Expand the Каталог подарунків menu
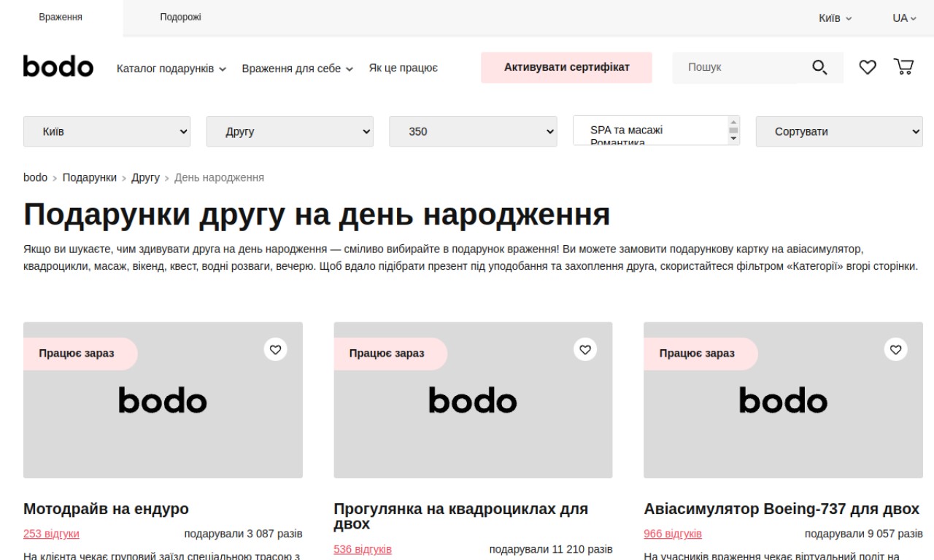Viewport: 934px width, 560px height. click(x=171, y=69)
